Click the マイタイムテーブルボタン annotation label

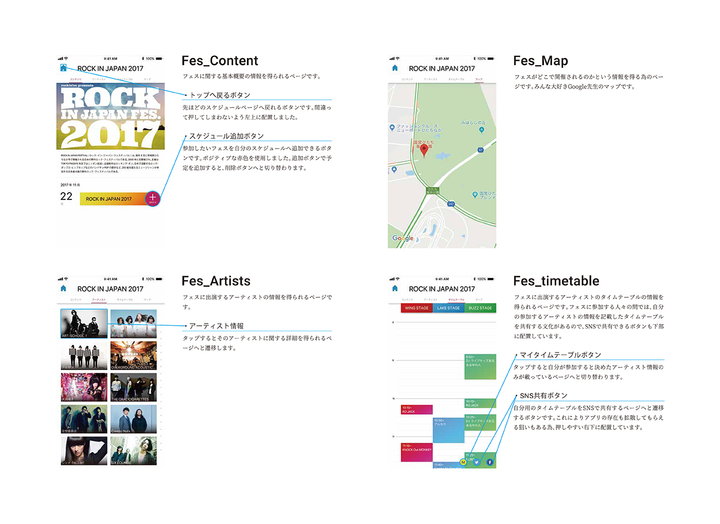pos(560,355)
